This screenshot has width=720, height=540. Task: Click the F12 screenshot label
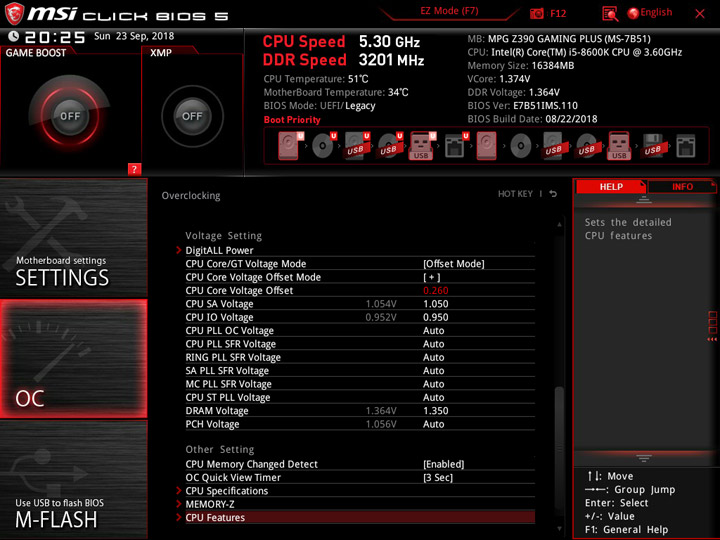tap(558, 13)
